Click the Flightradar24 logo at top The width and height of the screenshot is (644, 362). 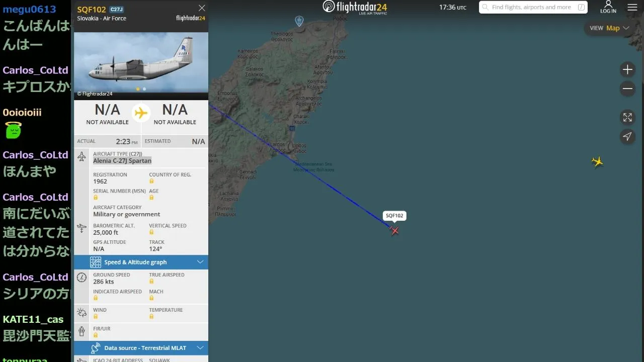pos(355,7)
